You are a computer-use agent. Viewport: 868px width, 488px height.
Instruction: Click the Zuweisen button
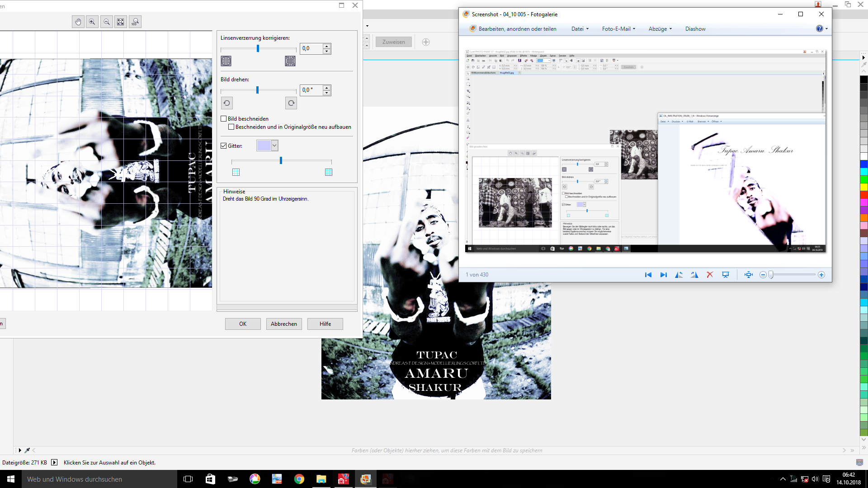pos(394,42)
